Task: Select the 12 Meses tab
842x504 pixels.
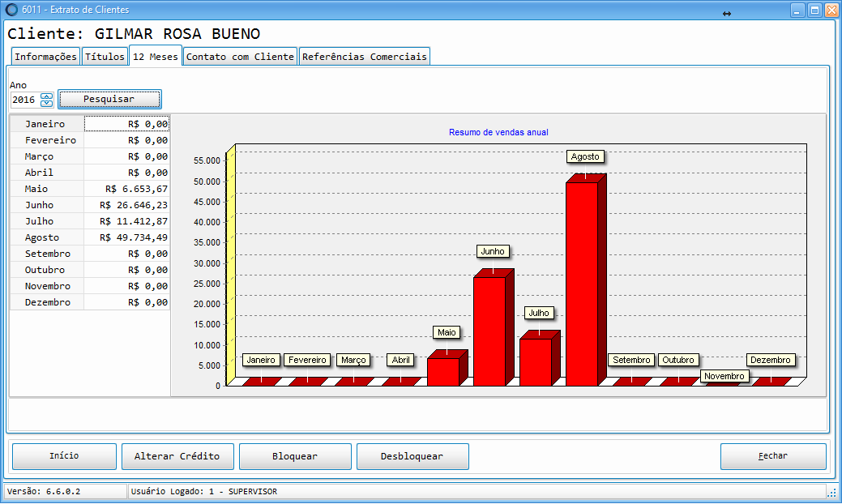Action: (155, 57)
